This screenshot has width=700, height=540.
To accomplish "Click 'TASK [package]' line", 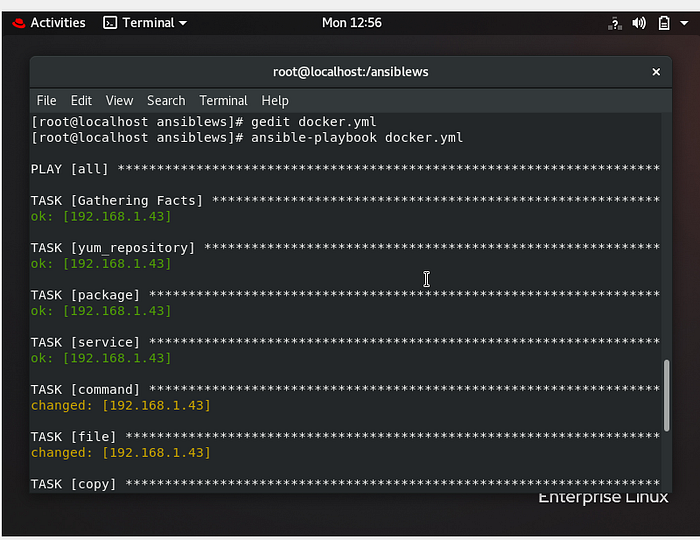I will click(345, 295).
